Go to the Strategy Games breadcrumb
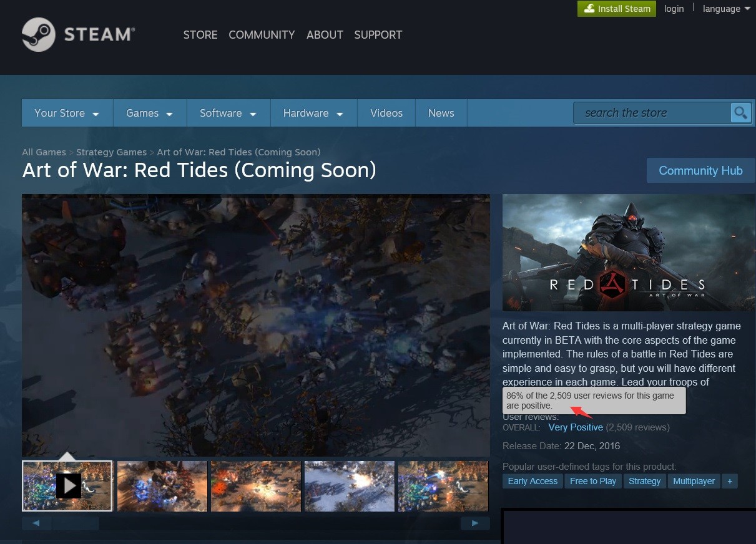Screen dimensions: 756x544 pyautogui.click(x=111, y=152)
